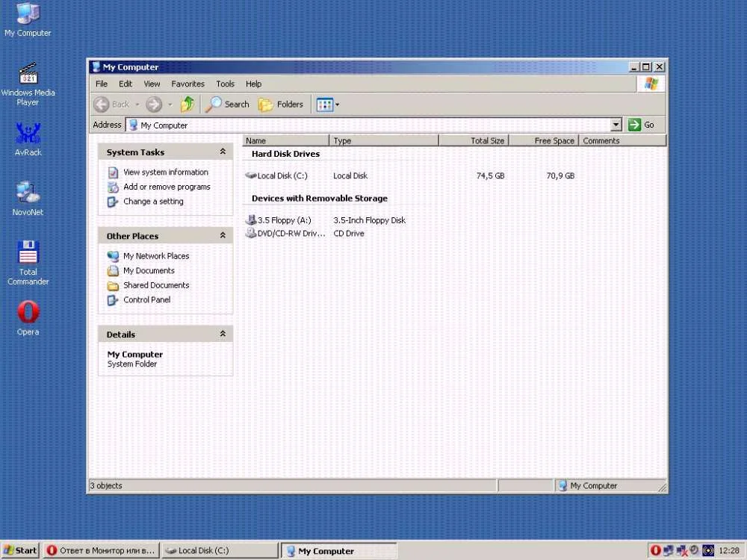747x560 pixels.
Task: Click the 3 objects status bar text
Action: click(x=106, y=486)
